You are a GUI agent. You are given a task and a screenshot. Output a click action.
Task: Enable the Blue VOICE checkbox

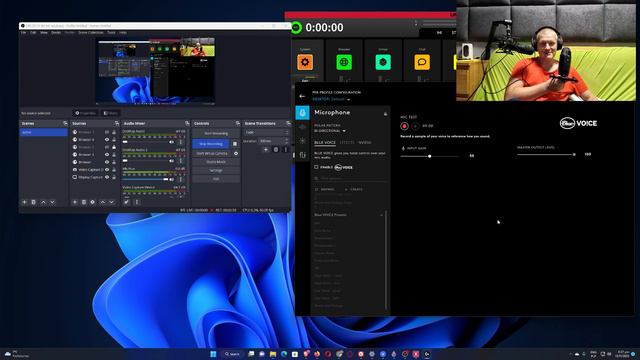316,167
